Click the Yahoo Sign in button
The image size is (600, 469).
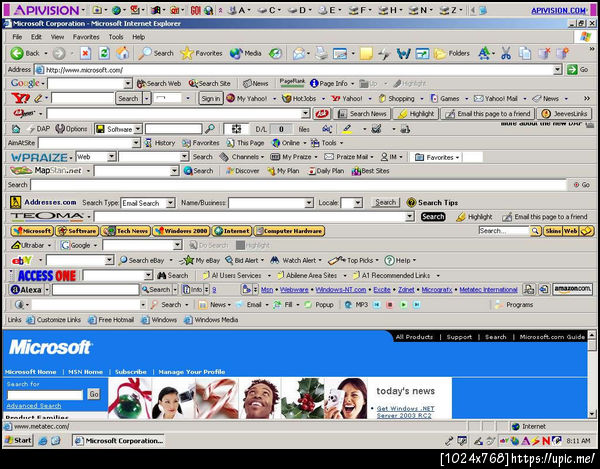point(210,98)
